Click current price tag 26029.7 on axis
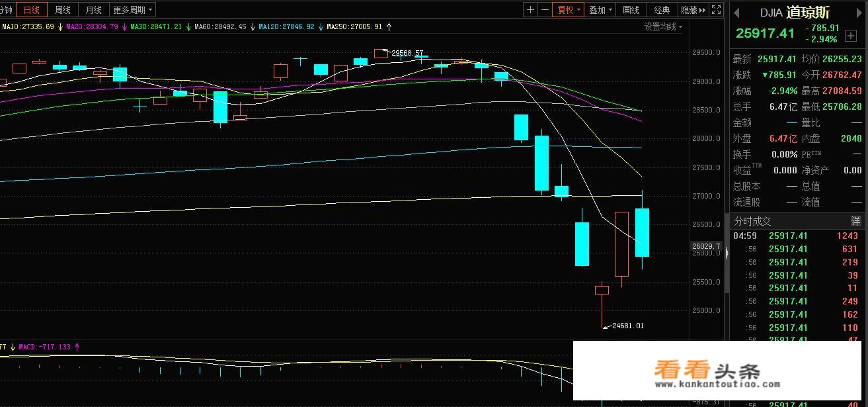868x407 pixels. pos(706,246)
